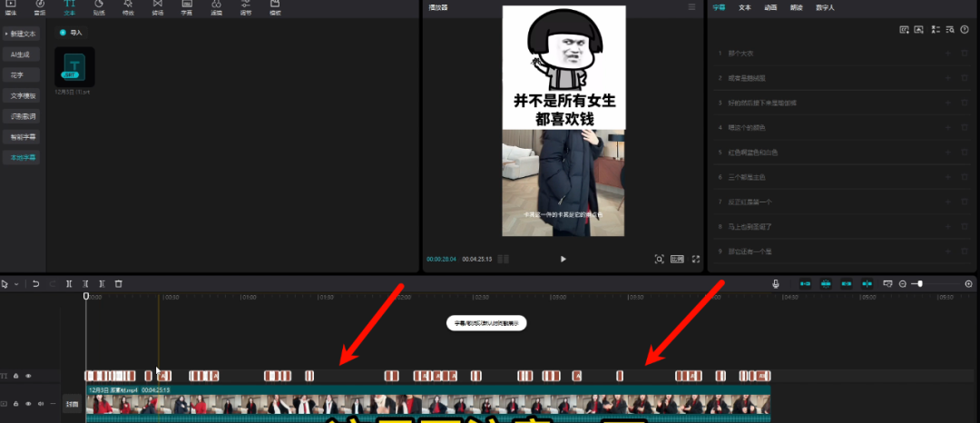Delete subtitle row 9 with its trash icon
Viewport: 980px width, 423px height.
pos(965,251)
